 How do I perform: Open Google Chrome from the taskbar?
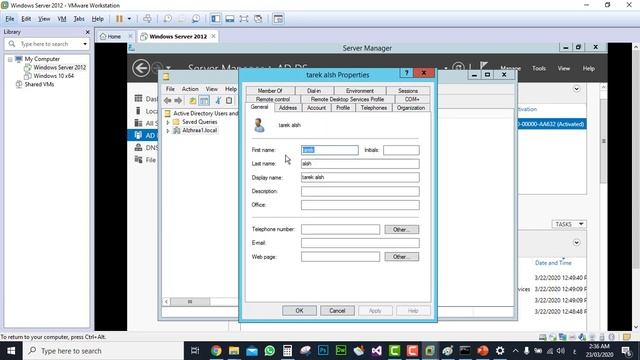pos(216,351)
